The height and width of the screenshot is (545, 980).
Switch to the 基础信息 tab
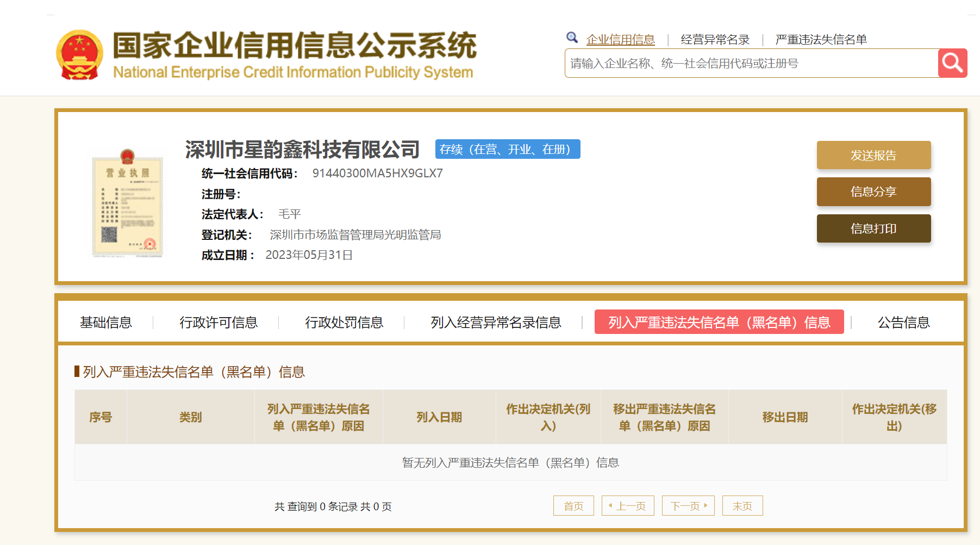[106, 323]
